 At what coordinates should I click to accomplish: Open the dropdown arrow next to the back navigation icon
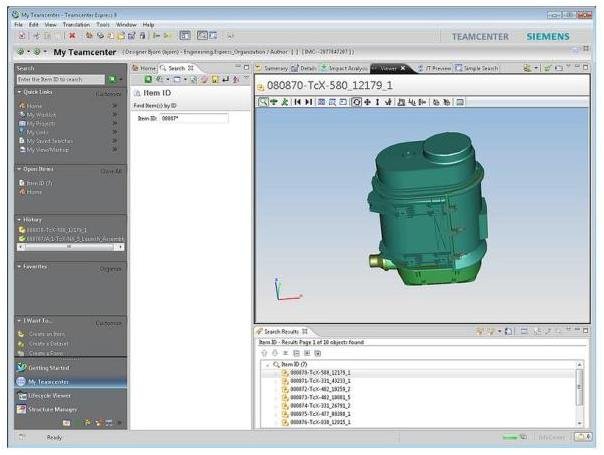point(29,52)
